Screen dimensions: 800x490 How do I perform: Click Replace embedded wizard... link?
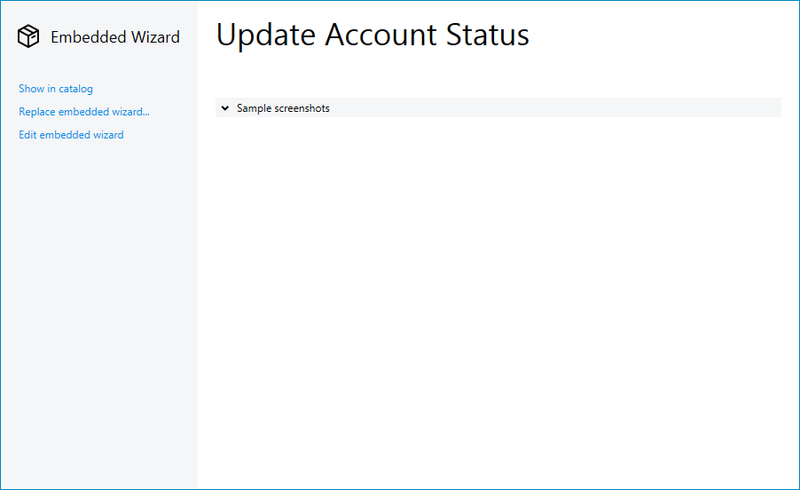84,112
